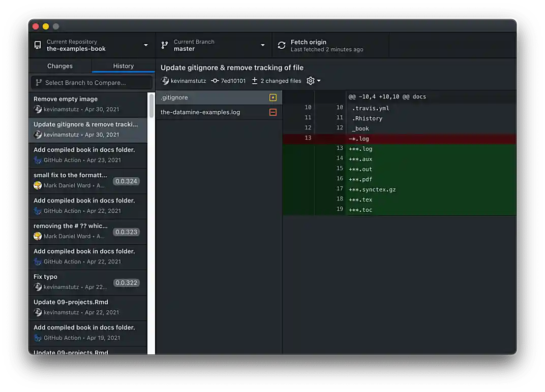Switch to the Changes tab
Viewport: 545px width, 392px height.
point(60,66)
